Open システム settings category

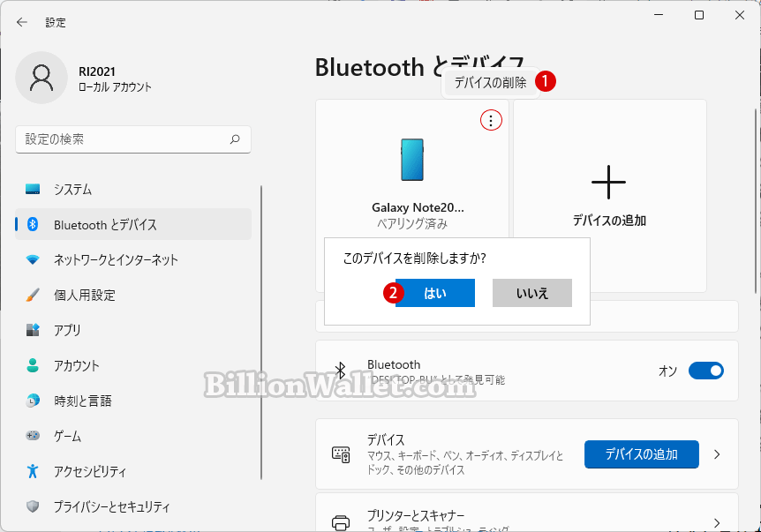tap(133, 189)
